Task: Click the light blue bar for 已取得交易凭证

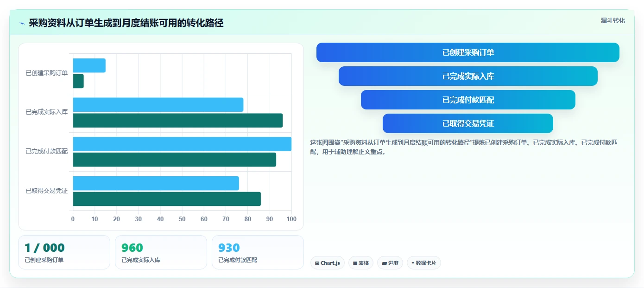Action: click(x=156, y=183)
